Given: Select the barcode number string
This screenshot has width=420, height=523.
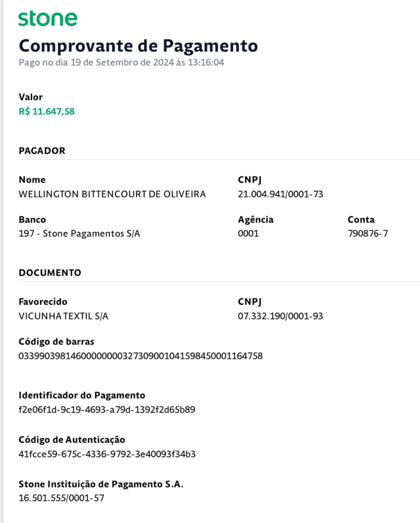Looking at the screenshot, I should pos(140,356).
